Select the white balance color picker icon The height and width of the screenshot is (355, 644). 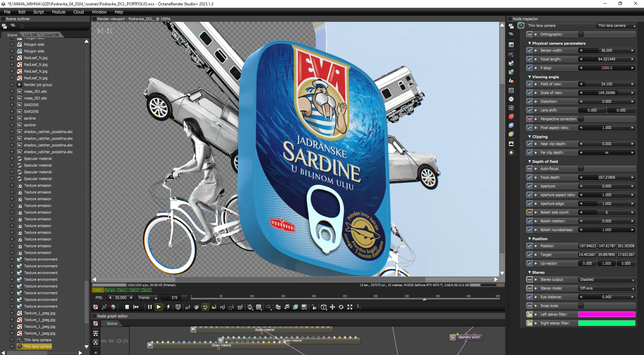point(196,307)
